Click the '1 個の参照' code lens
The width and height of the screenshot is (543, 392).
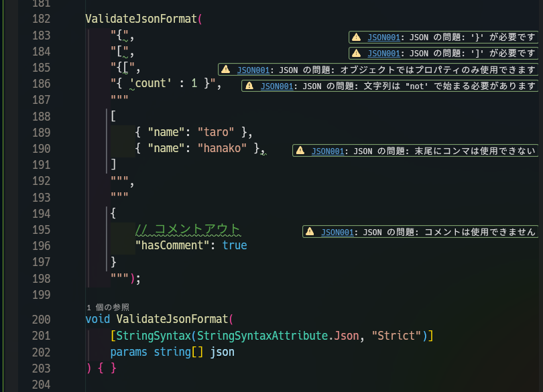108,307
